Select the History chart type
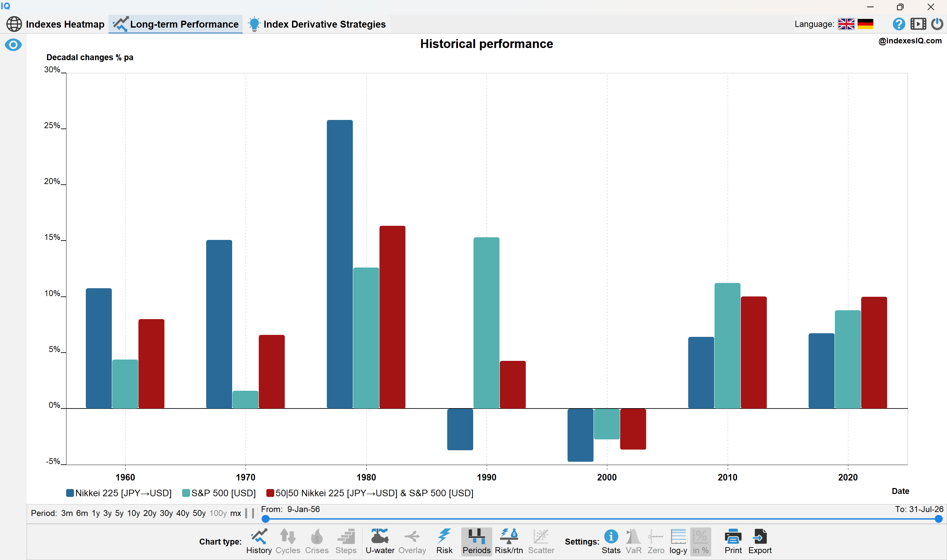 [x=259, y=541]
